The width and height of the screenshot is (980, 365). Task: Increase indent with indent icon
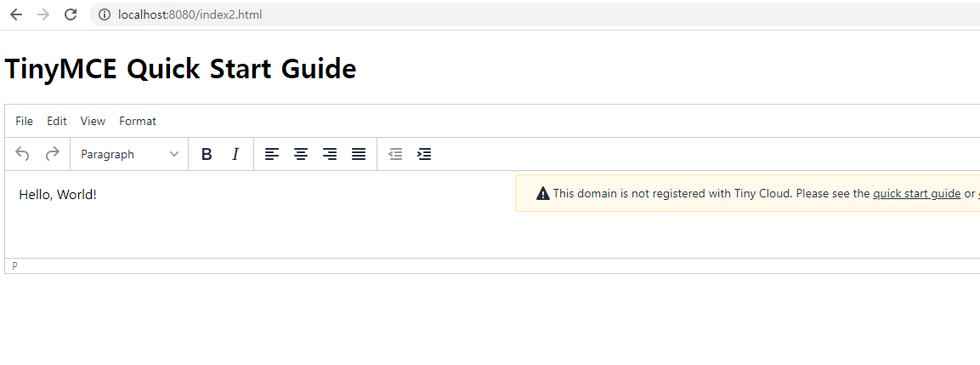click(x=424, y=154)
